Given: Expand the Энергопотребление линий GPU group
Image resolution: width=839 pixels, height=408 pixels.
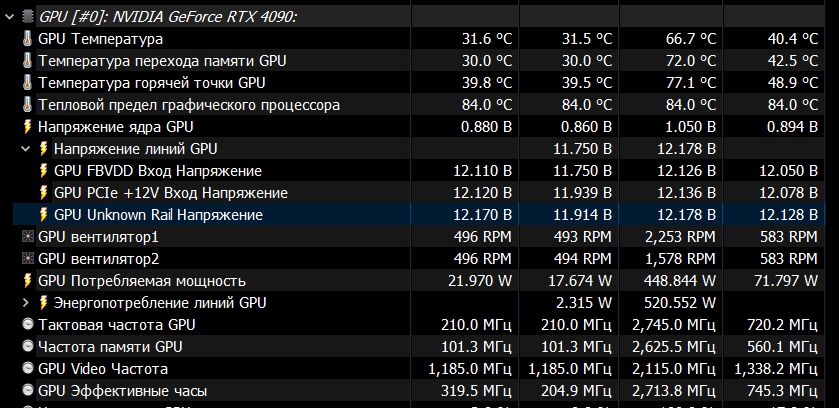Looking at the screenshot, I should coord(27,302).
